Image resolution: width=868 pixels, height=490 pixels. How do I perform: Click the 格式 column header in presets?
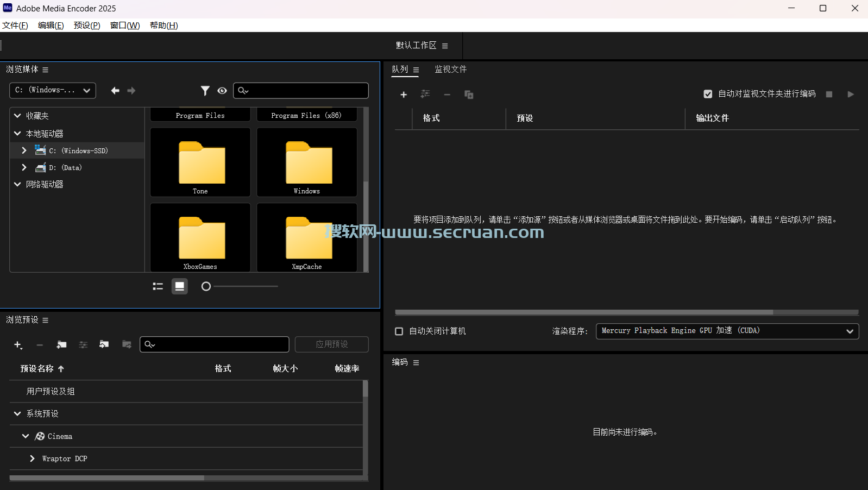[223, 368]
